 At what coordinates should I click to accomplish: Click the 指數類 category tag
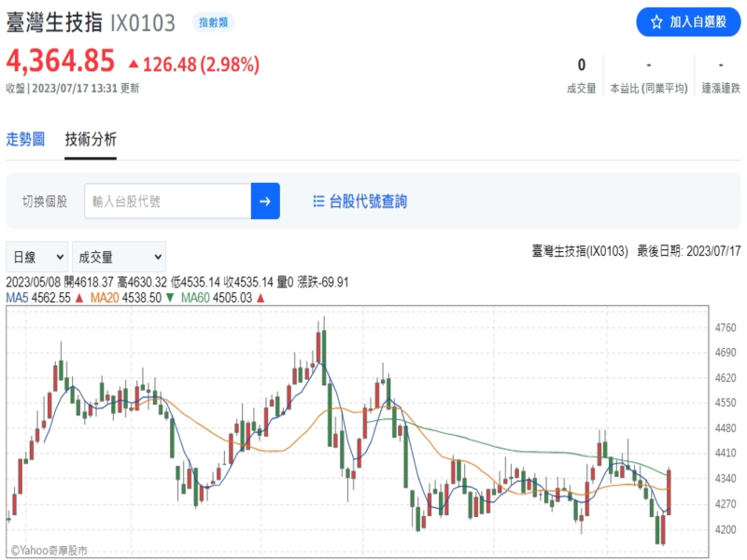click(214, 21)
